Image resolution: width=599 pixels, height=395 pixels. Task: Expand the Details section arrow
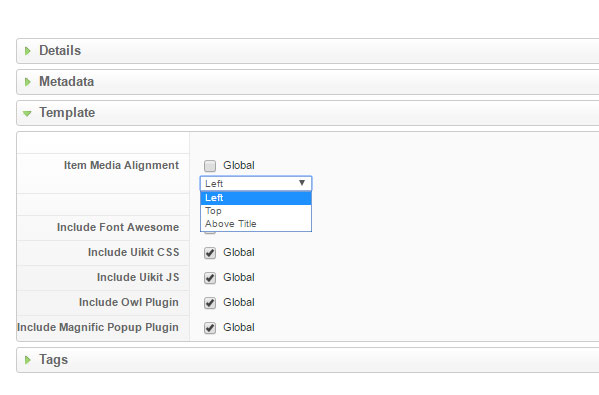28,51
